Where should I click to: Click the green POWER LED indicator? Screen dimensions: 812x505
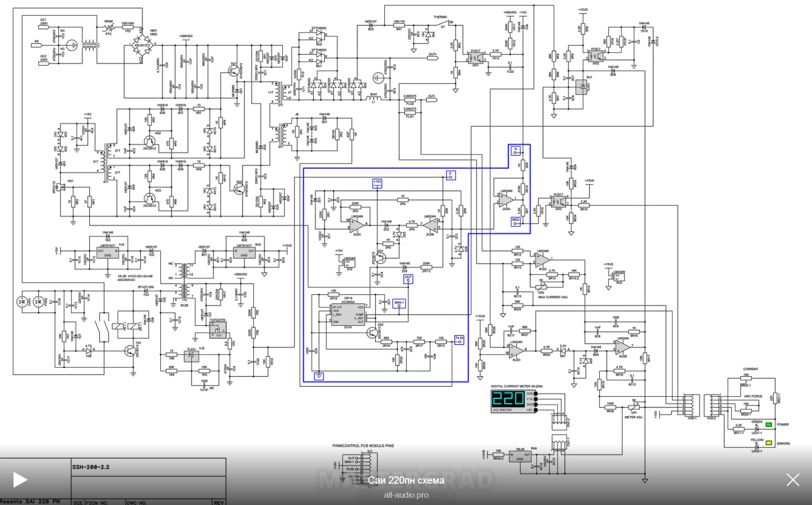coord(769,424)
